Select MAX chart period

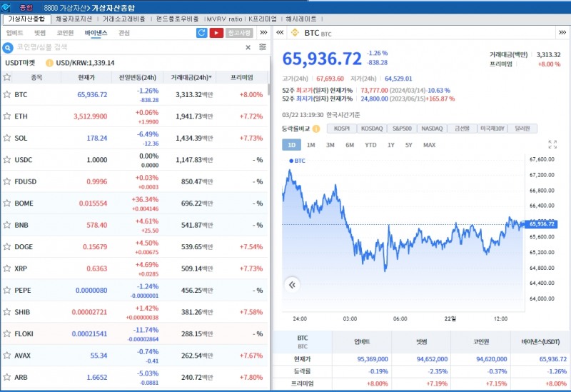(430, 145)
